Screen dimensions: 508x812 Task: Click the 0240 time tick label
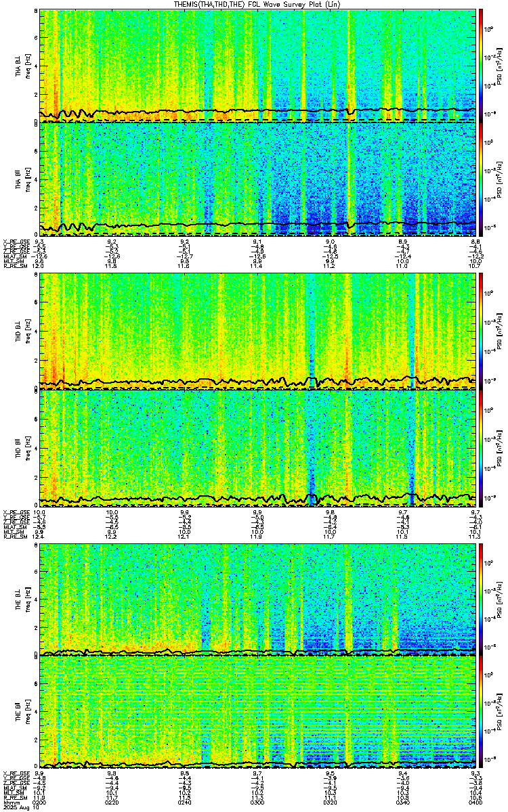point(185,802)
